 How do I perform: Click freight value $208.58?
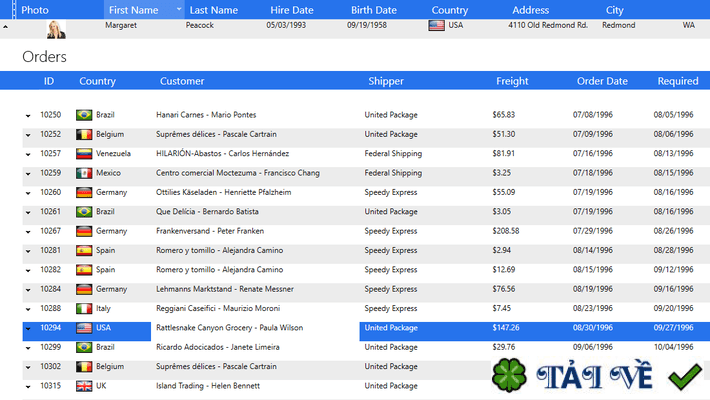(x=506, y=231)
